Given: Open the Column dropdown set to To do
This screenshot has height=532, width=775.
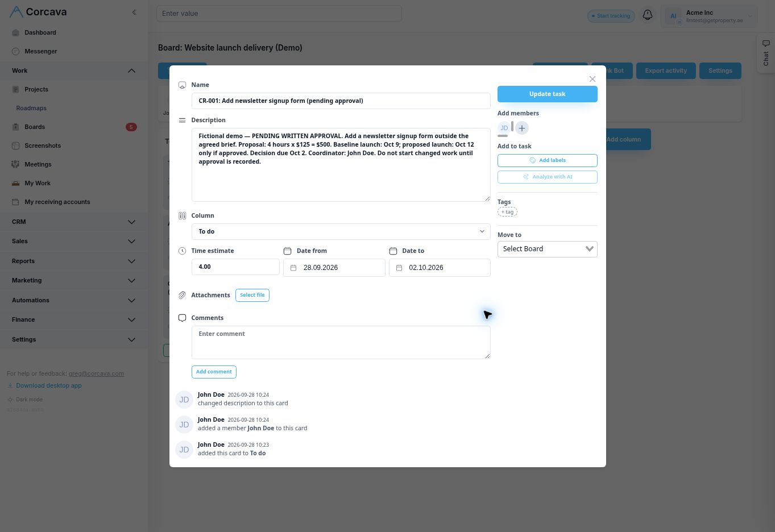Looking at the screenshot, I should coord(341,231).
